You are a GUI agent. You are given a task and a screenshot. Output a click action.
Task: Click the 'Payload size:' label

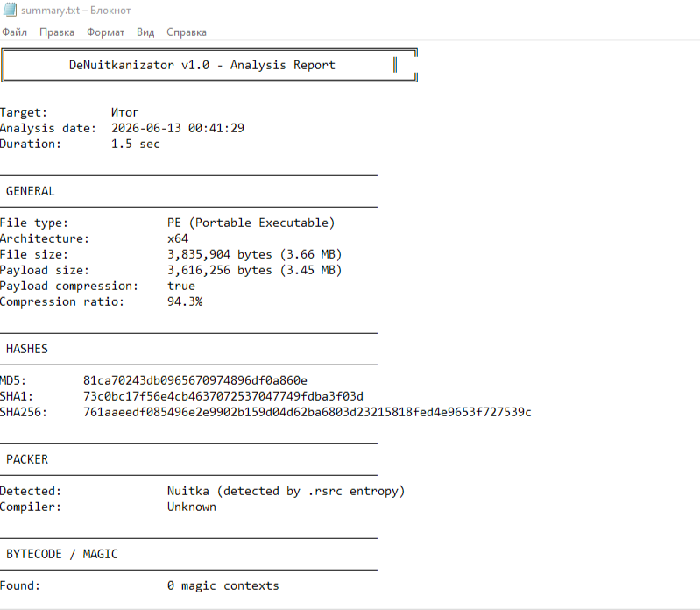[44, 271]
